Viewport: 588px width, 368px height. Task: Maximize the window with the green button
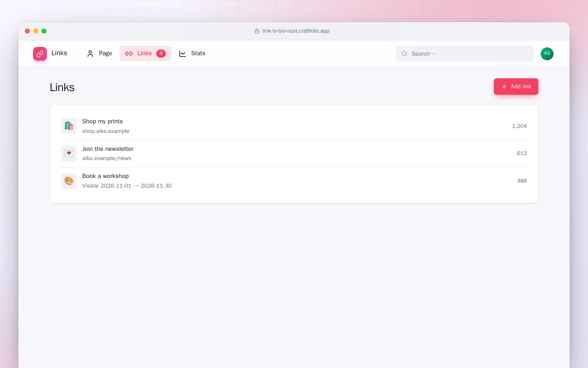(x=44, y=31)
